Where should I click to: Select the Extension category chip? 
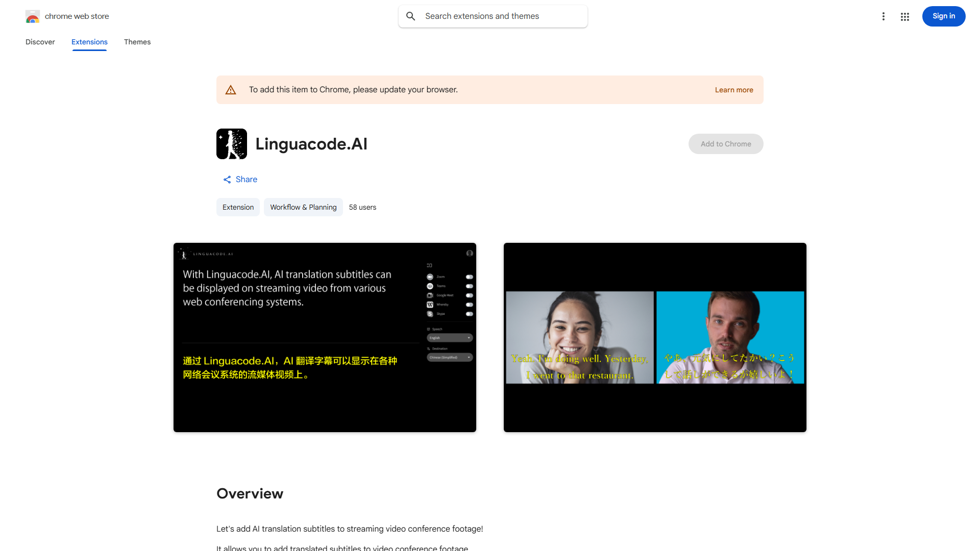coord(238,207)
